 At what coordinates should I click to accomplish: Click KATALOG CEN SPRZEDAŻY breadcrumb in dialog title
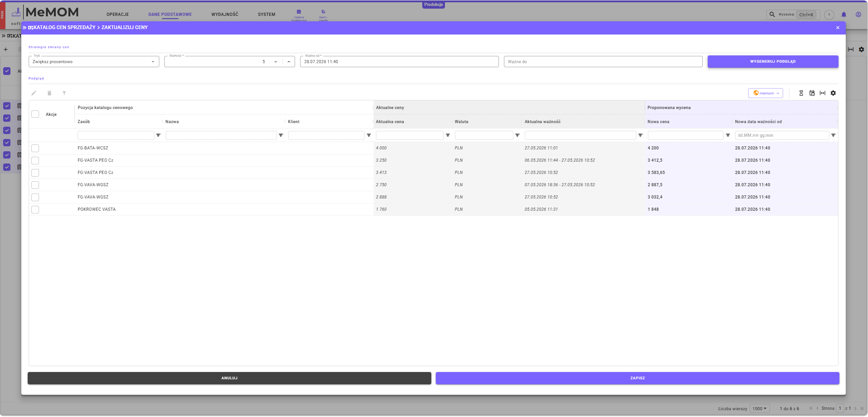click(64, 28)
